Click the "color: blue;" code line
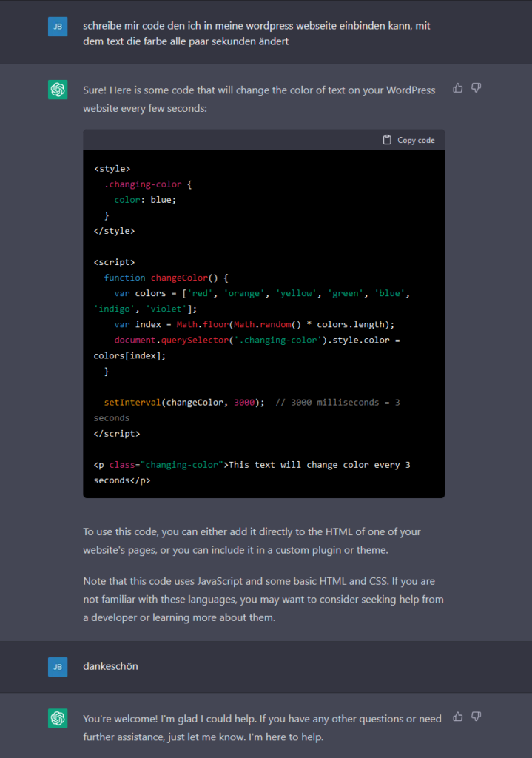 [x=145, y=200]
